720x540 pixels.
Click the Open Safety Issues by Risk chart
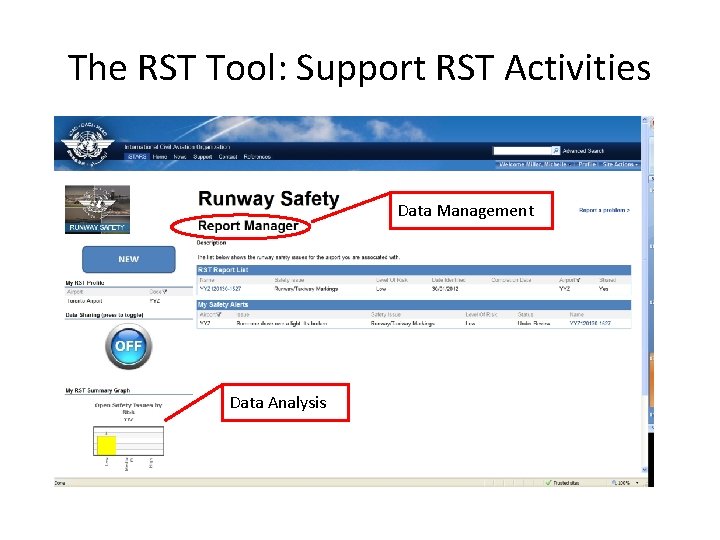coord(129,436)
